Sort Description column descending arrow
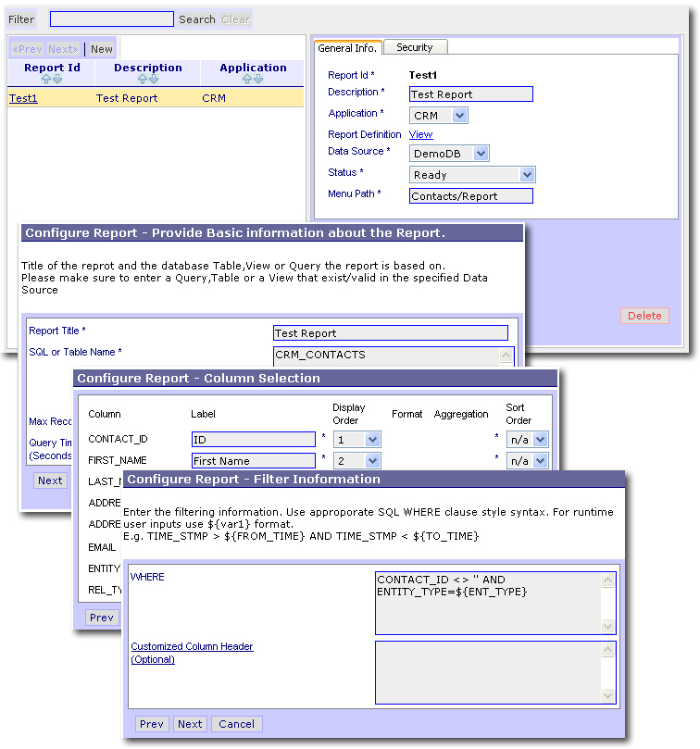This screenshot has width=700, height=749. 154,79
